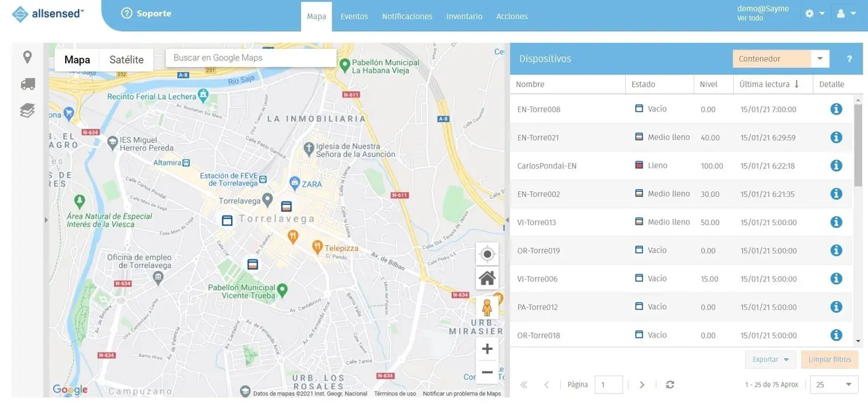This screenshot has height=407, width=868.
Task: Open the Contenedor device type dropdown
Action: 819,58
